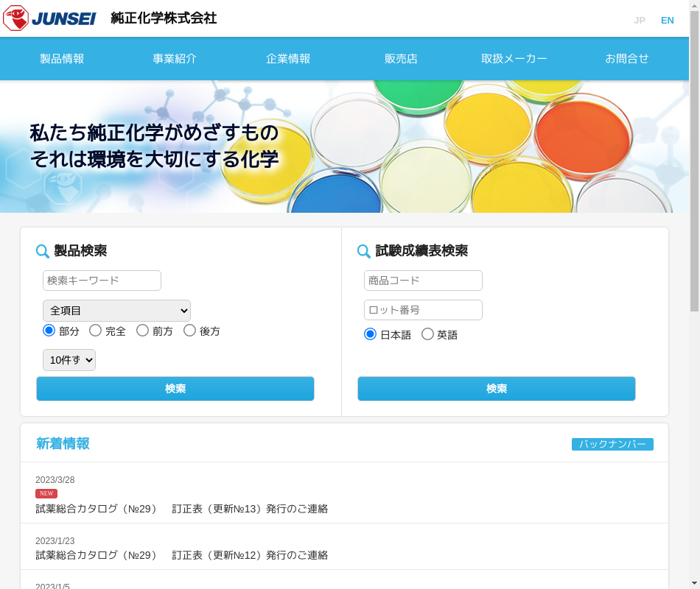The width and height of the screenshot is (700, 589).
Task: Click the product search magnifier icon
Action: click(x=43, y=251)
